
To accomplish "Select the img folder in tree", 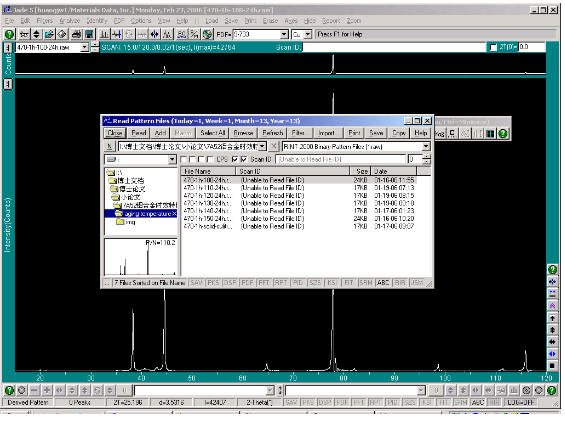I will 126,222.
